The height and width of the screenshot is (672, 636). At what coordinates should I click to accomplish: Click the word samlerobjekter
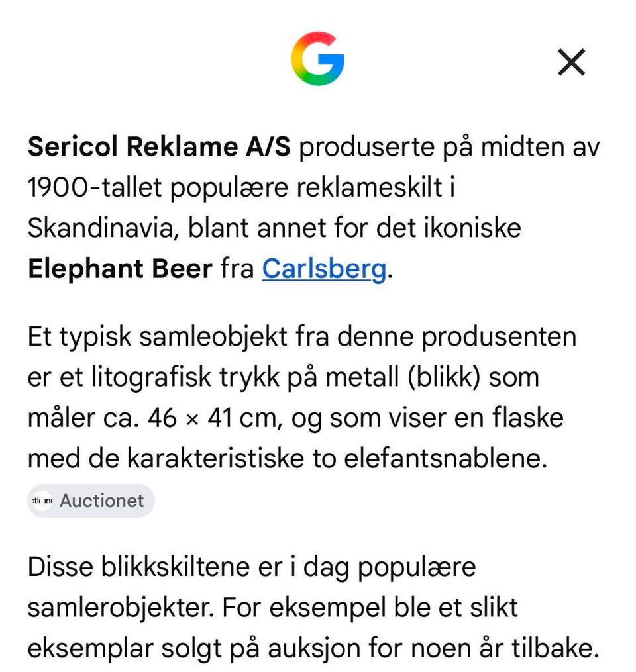click(121, 608)
